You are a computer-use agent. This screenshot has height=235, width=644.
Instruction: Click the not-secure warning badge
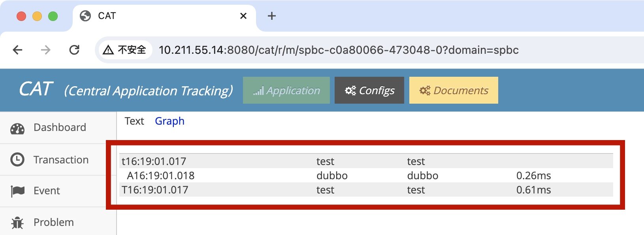coord(125,50)
